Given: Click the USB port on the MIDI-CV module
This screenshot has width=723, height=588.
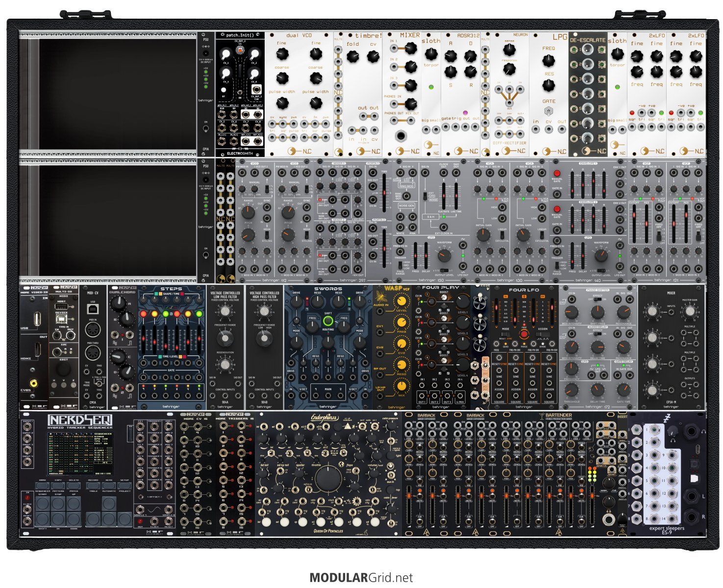Looking at the screenshot, I should click(x=92, y=308).
